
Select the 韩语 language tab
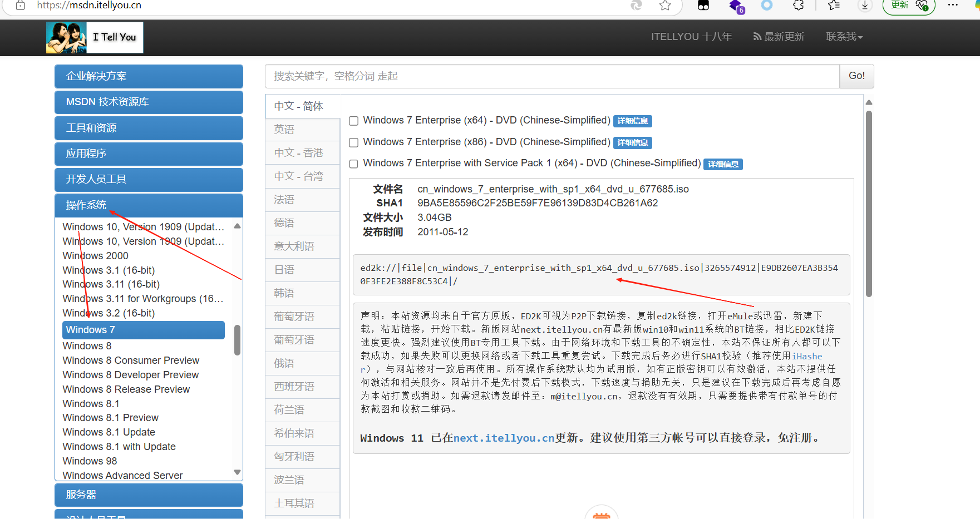[x=303, y=293]
